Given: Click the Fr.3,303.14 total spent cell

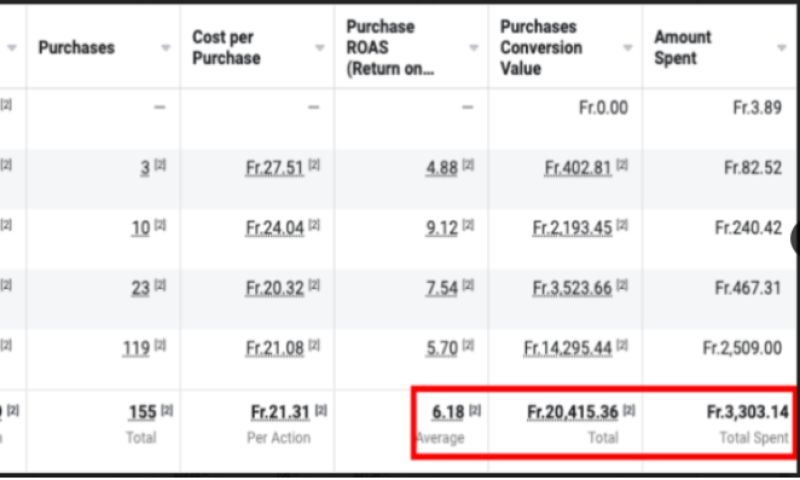Looking at the screenshot, I should 747,412.
